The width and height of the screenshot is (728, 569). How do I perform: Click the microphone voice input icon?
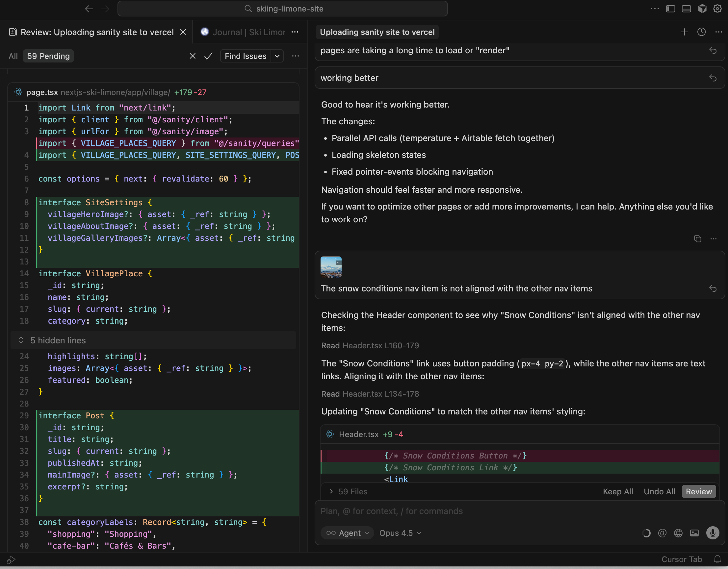pyautogui.click(x=712, y=533)
